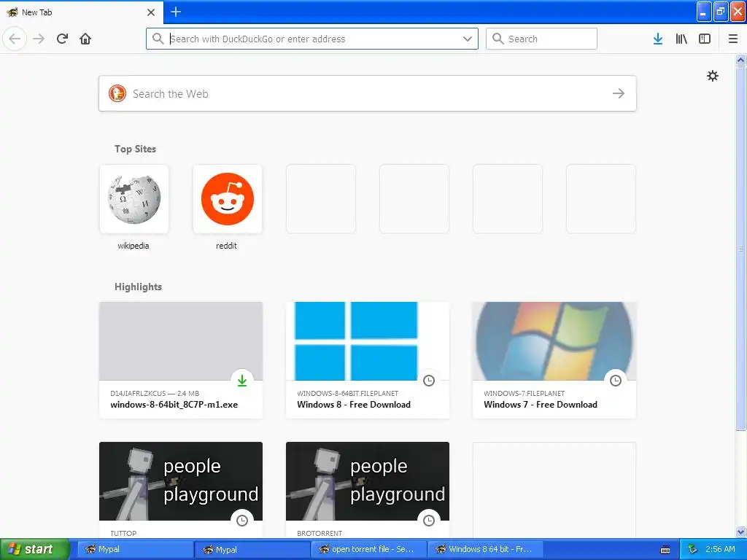
Task: Select the New Tab browser tab
Action: 81,12
